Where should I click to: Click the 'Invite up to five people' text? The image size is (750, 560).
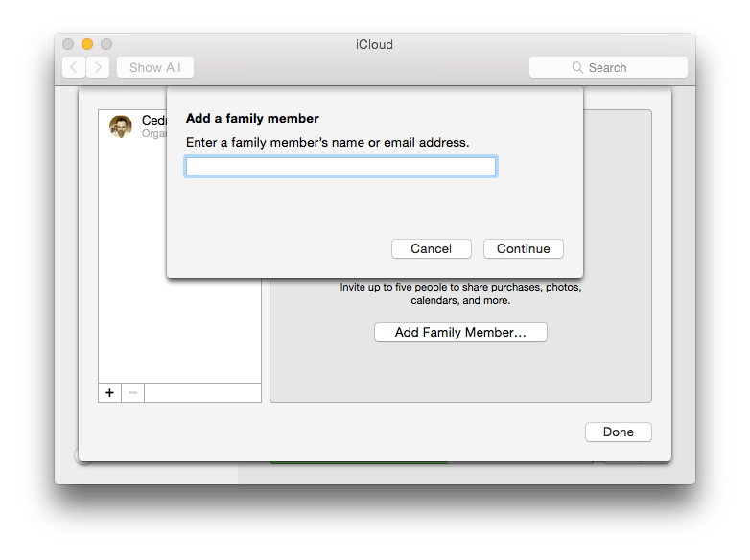(460, 293)
